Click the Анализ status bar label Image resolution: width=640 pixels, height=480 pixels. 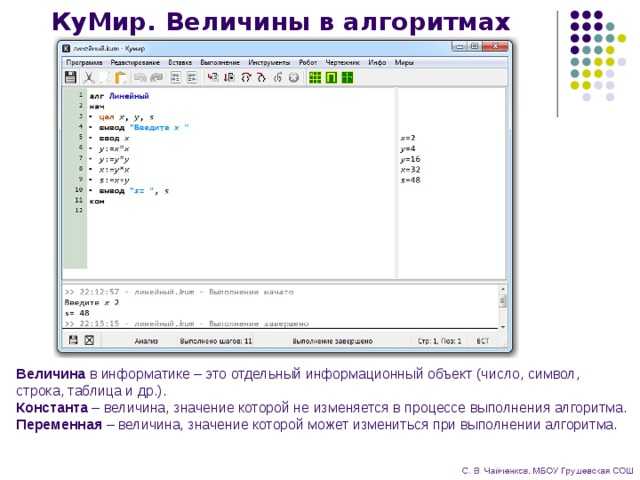pyautogui.click(x=146, y=341)
